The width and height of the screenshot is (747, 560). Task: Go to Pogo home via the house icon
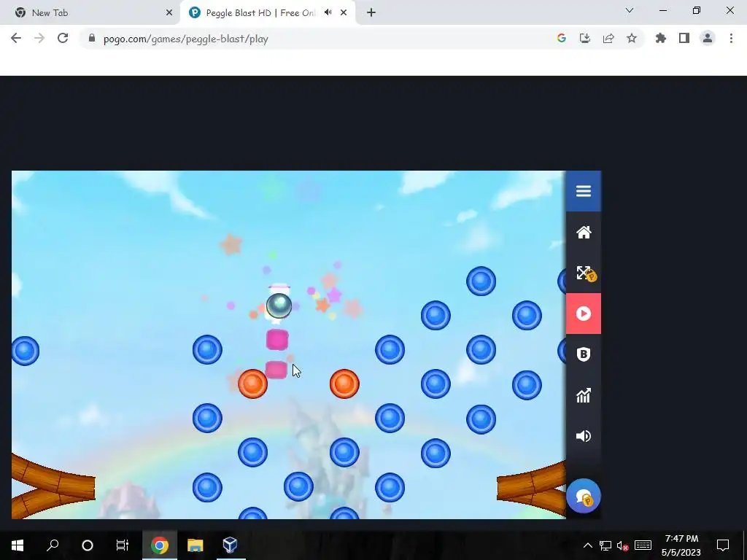[583, 232]
